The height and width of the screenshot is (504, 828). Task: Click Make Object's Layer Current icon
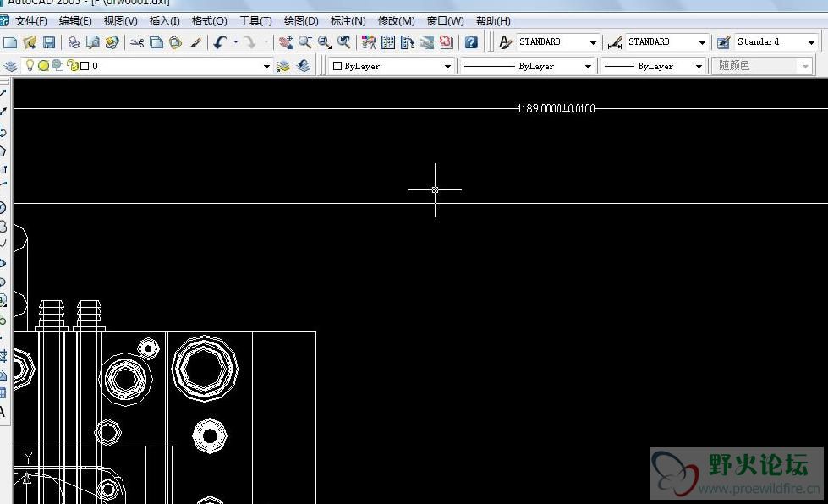pyautogui.click(x=283, y=66)
